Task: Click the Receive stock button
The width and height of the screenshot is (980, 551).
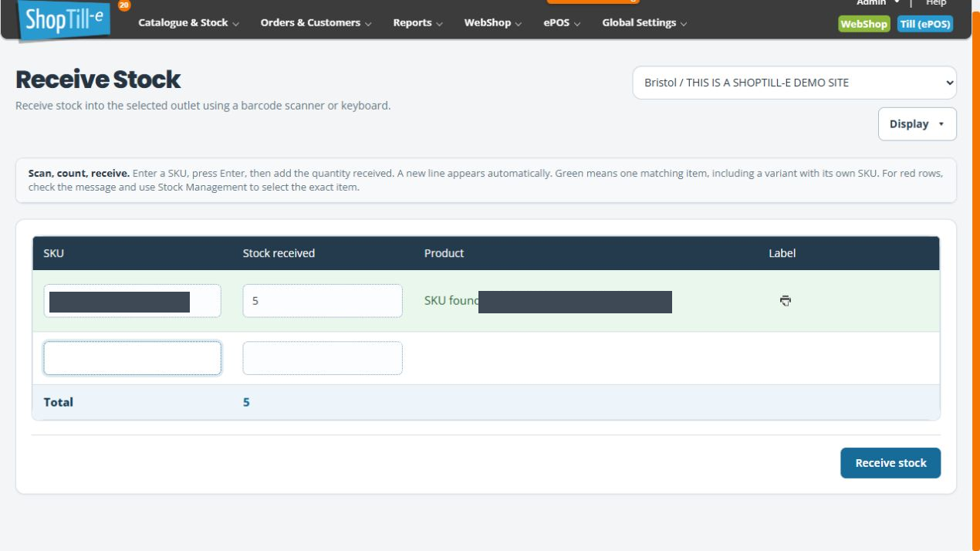Action: click(890, 463)
